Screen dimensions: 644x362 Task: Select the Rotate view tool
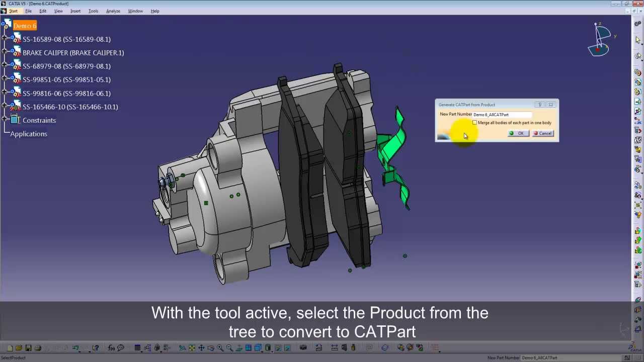pos(211,347)
